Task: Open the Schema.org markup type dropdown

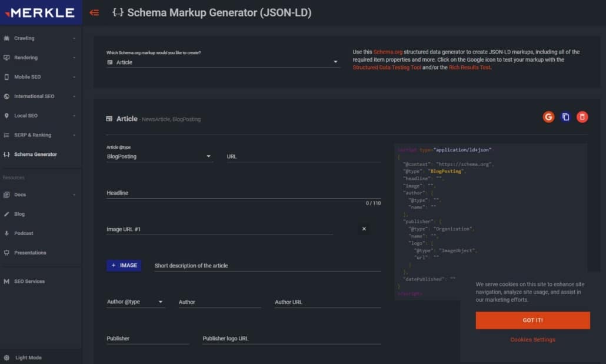Action: tap(223, 62)
